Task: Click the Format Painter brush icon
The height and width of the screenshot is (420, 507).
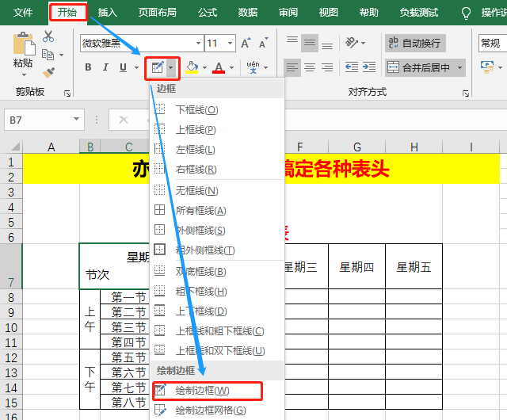Action: pos(48,72)
